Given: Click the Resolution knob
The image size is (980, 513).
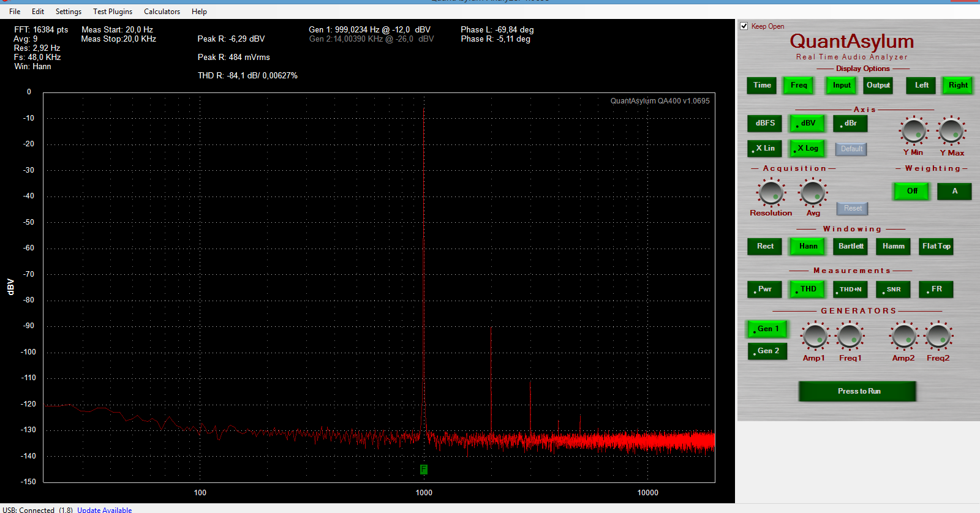Looking at the screenshot, I should 771,193.
